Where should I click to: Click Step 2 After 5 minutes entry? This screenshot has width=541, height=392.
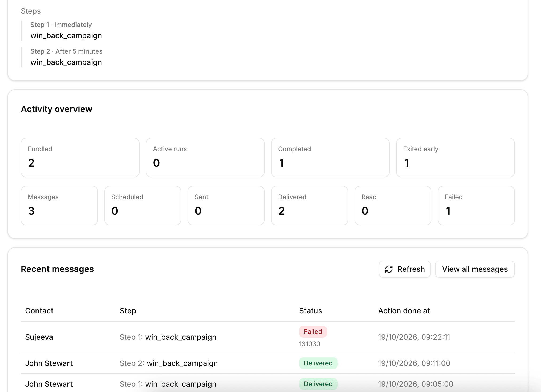(66, 57)
